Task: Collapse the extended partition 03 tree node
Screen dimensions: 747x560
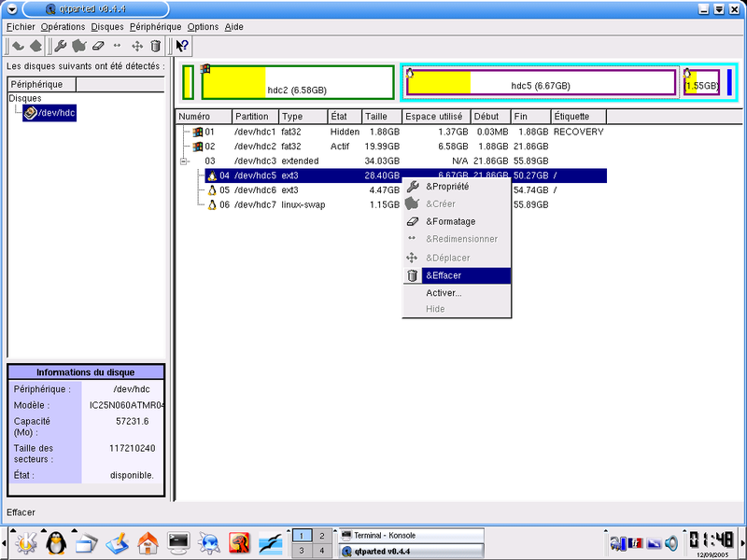Action: point(184,161)
